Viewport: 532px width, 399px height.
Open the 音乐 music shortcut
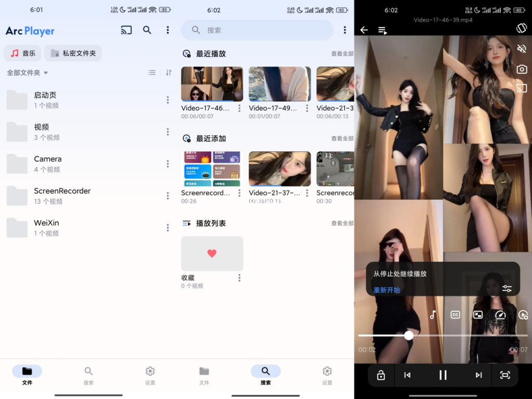[x=23, y=54]
